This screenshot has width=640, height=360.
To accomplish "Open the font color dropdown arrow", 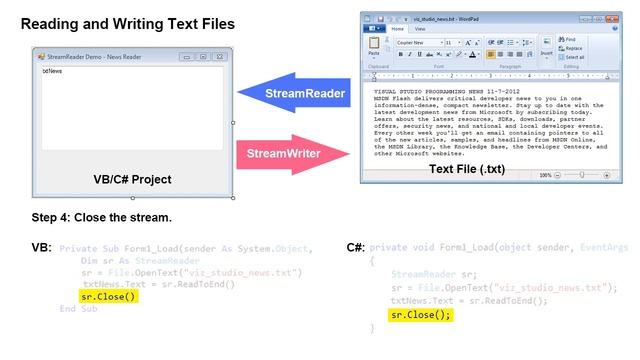I will [x=479, y=54].
